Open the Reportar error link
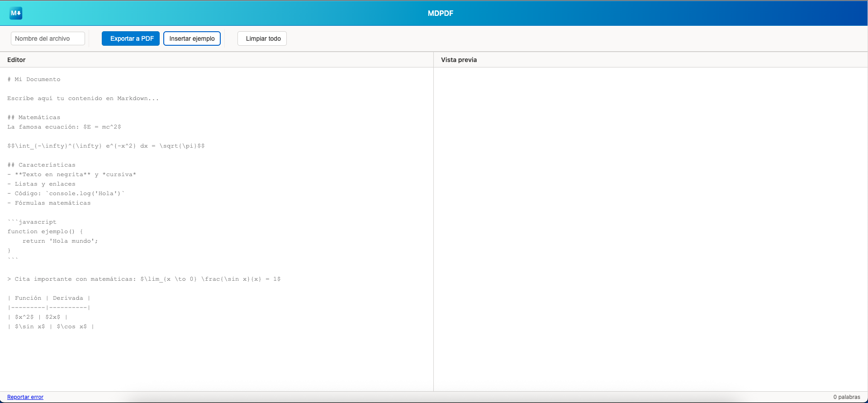This screenshot has width=868, height=403. 25,397
